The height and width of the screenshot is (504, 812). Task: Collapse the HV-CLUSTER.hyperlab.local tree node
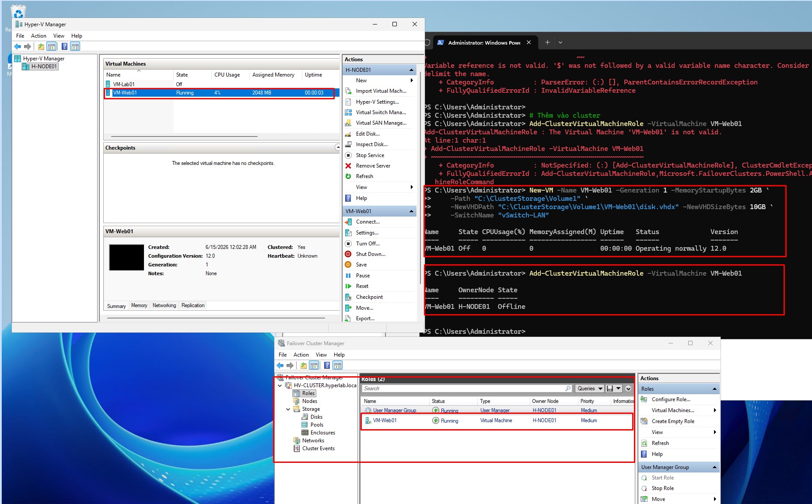point(280,385)
